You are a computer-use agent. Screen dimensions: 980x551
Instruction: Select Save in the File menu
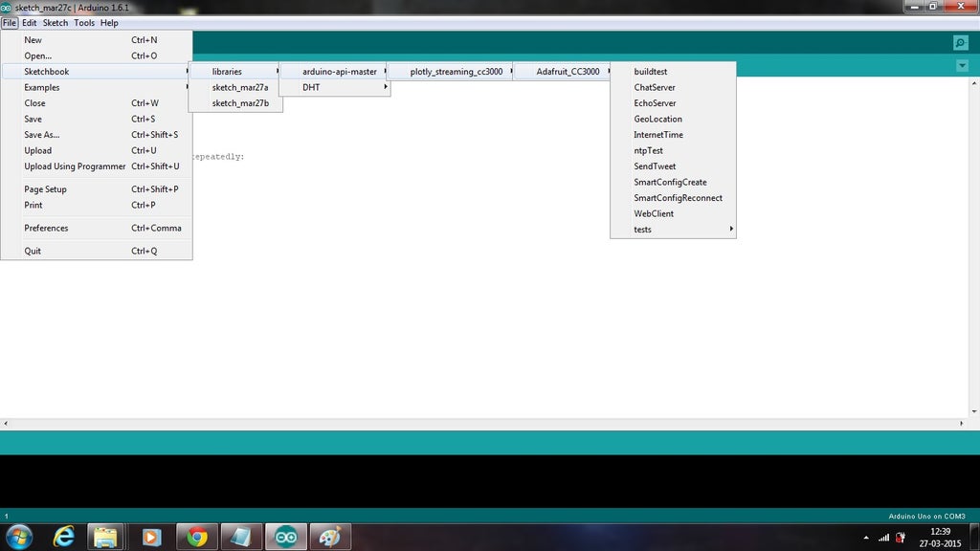coord(97,119)
